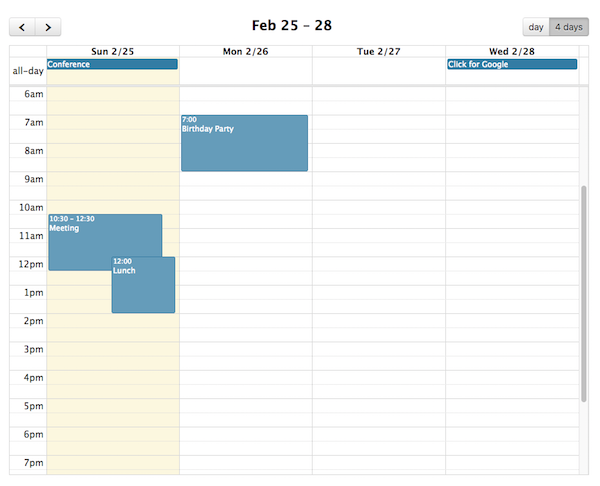This screenshot has height=486, width=600.
Task: Open the Click for Google event
Action: point(512,64)
